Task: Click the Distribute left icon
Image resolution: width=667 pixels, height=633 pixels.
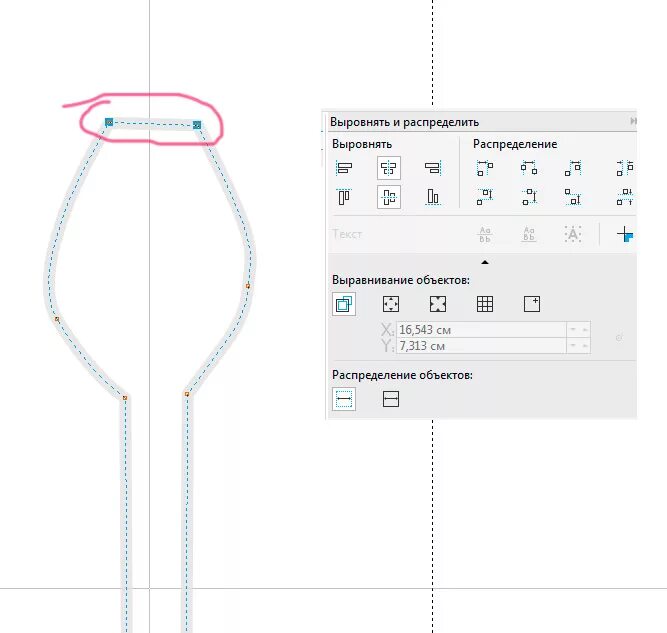Action: click(x=485, y=168)
